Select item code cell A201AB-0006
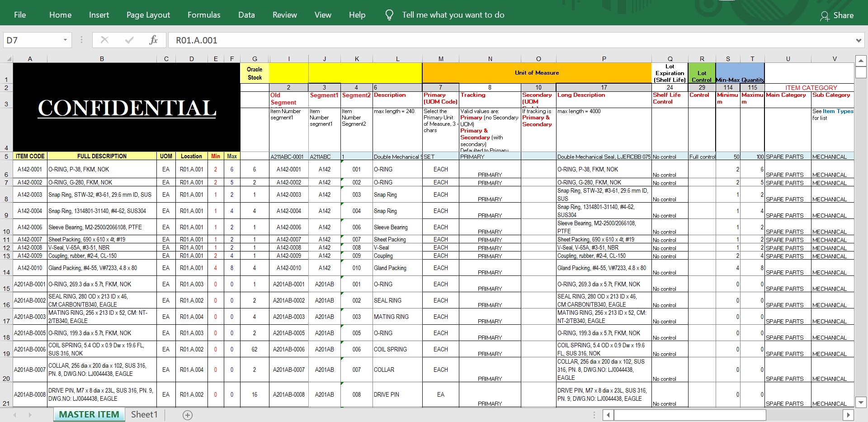Viewport: 868px width, 422px height. 30,349
